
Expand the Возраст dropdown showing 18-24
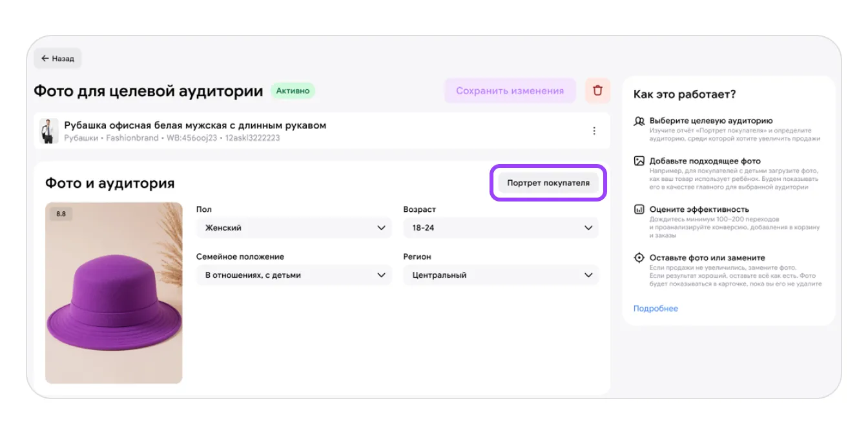click(x=501, y=228)
